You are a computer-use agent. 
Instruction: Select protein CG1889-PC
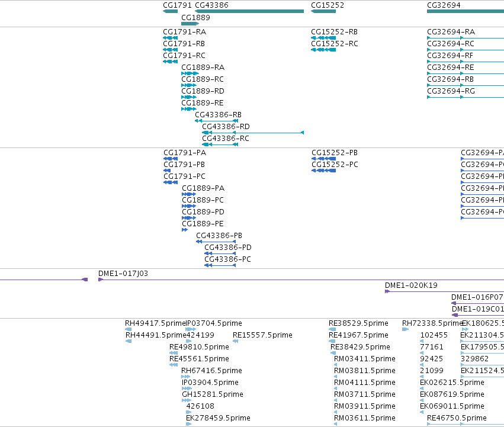(203, 200)
